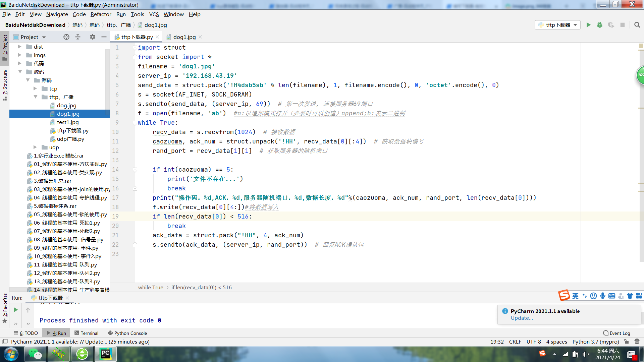The height and width of the screenshot is (362, 644).
Task: Select tftp下载器.py editor tab
Action: click(137, 37)
